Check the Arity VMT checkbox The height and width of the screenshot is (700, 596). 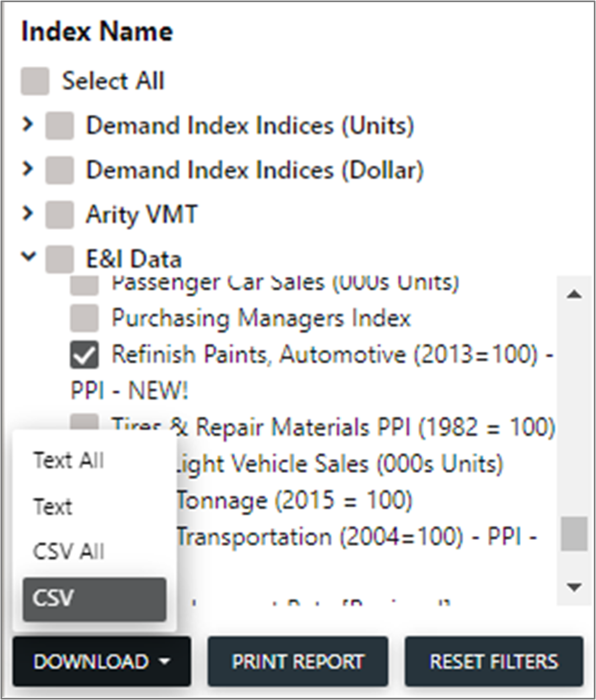point(59,214)
